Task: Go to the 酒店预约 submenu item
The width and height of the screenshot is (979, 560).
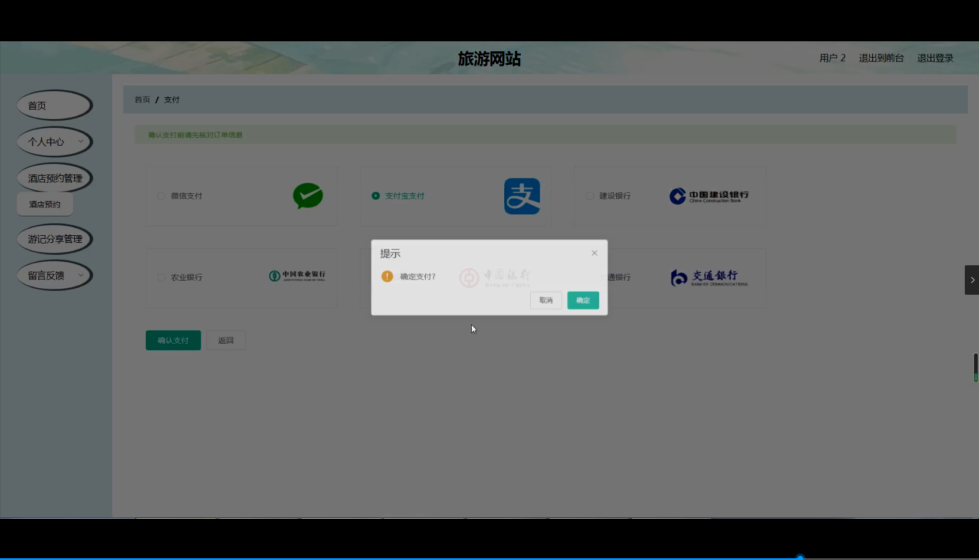Action: coord(45,205)
